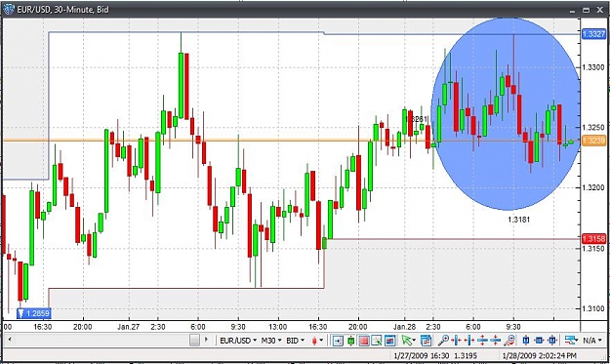
Task: Click the 1.2859 low price marker
Action: (x=34, y=313)
